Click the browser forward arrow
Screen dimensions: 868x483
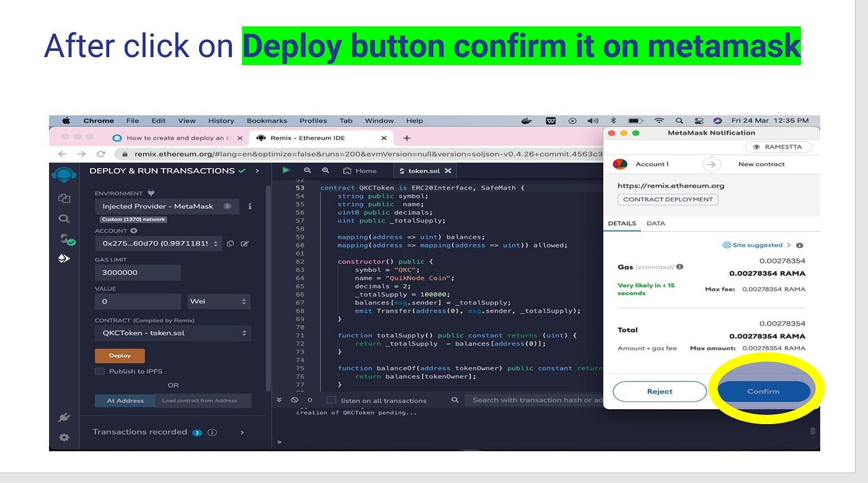pyautogui.click(x=81, y=154)
